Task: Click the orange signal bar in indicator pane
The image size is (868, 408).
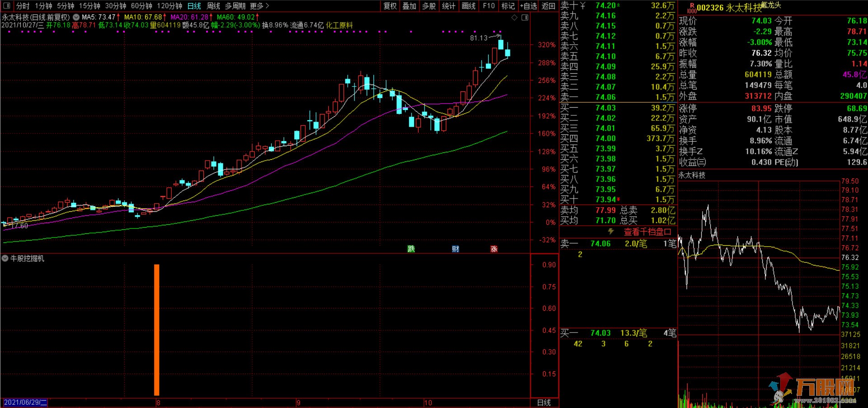Action: pyautogui.click(x=157, y=330)
